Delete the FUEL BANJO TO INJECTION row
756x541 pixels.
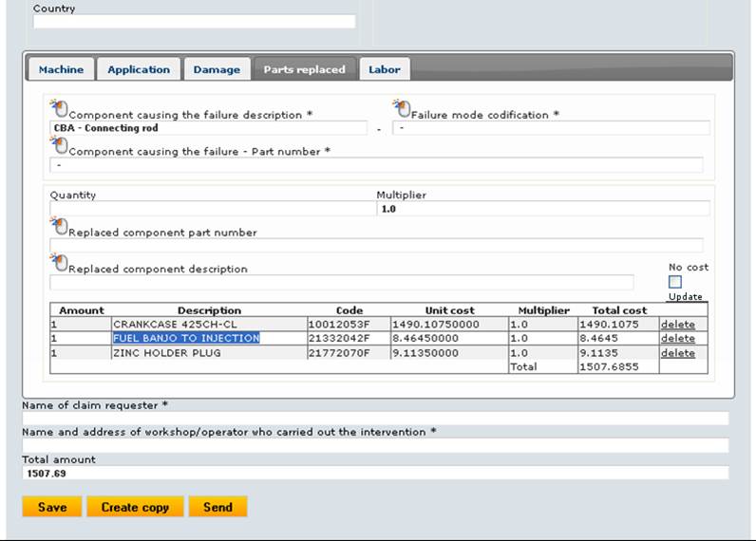[x=678, y=338]
